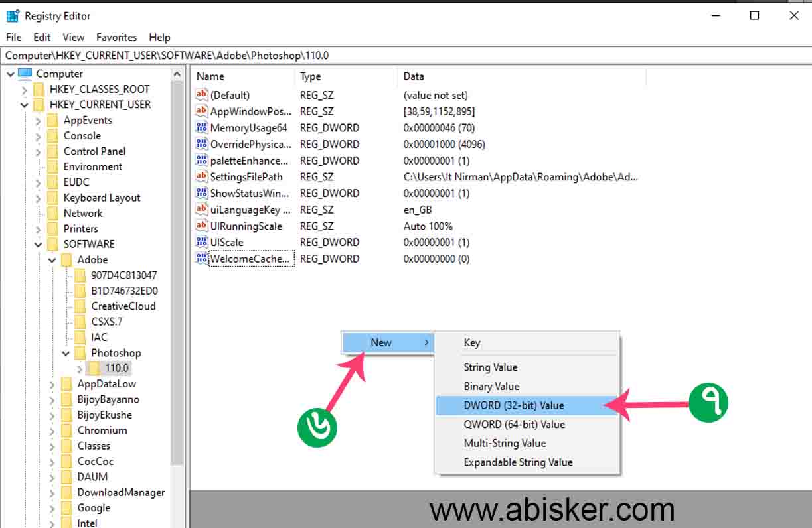Click the string icon beside AppWindowPos
The height and width of the screenshot is (528, 812).
202,111
